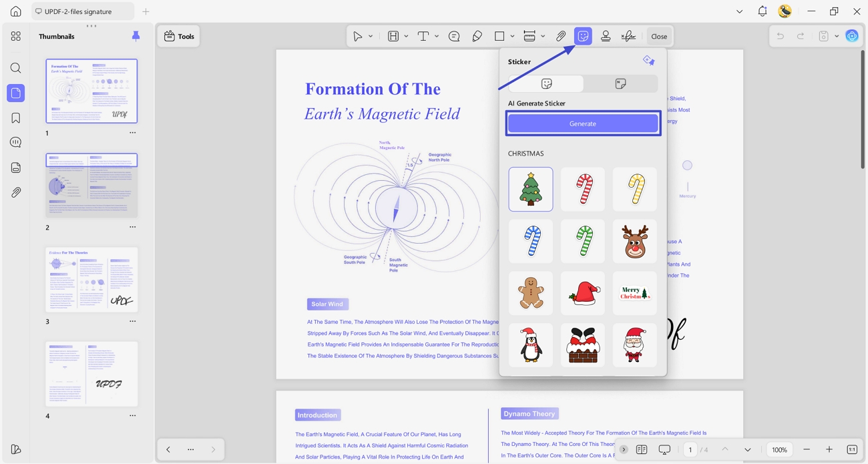Select the yellow candy cane sticker
This screenshot has height=464, width=868.
[635, 189]
